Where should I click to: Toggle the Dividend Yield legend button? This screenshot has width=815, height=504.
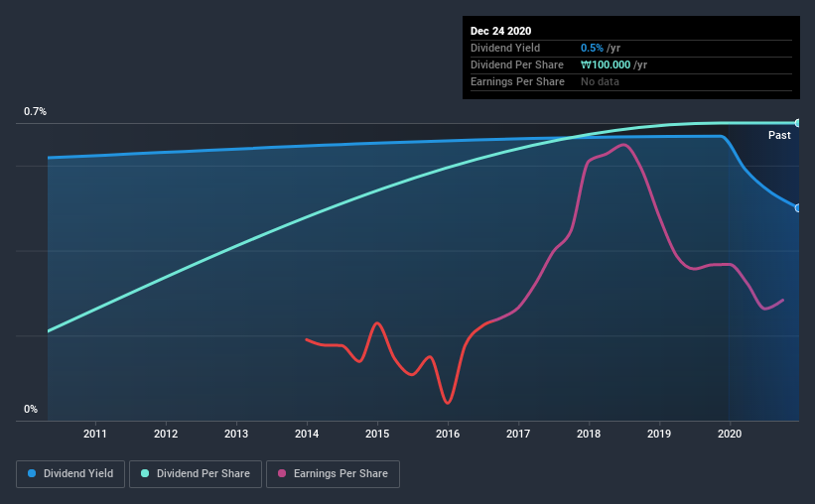pos(70,474)
